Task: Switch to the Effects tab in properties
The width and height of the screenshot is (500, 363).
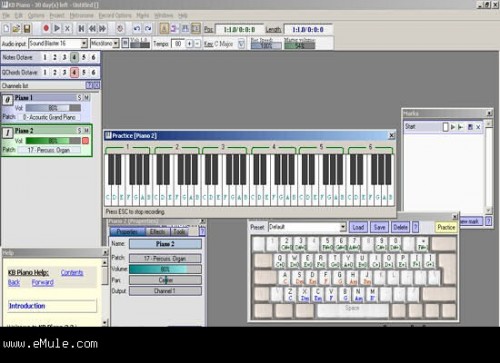Action: 158,232
